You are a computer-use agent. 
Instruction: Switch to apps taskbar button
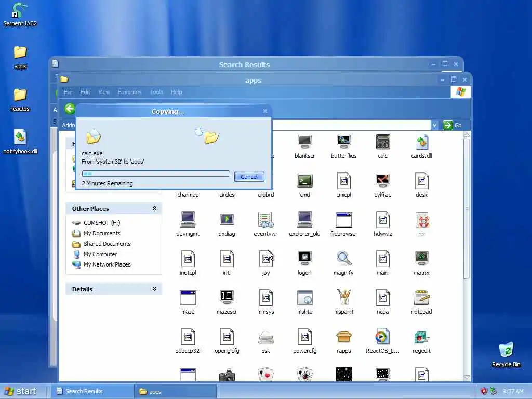coord(175,392)
